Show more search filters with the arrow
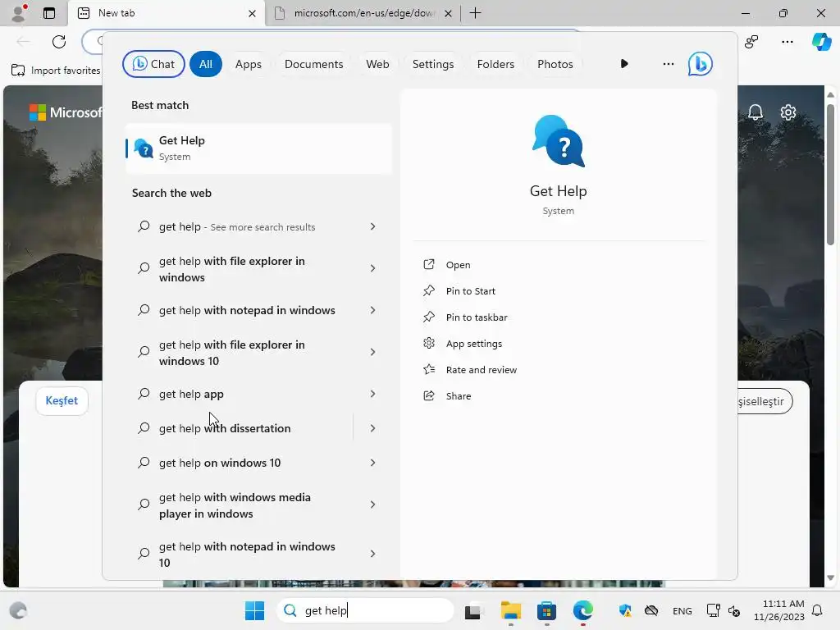Screen dimensions: 840x630 coord(624,64)
